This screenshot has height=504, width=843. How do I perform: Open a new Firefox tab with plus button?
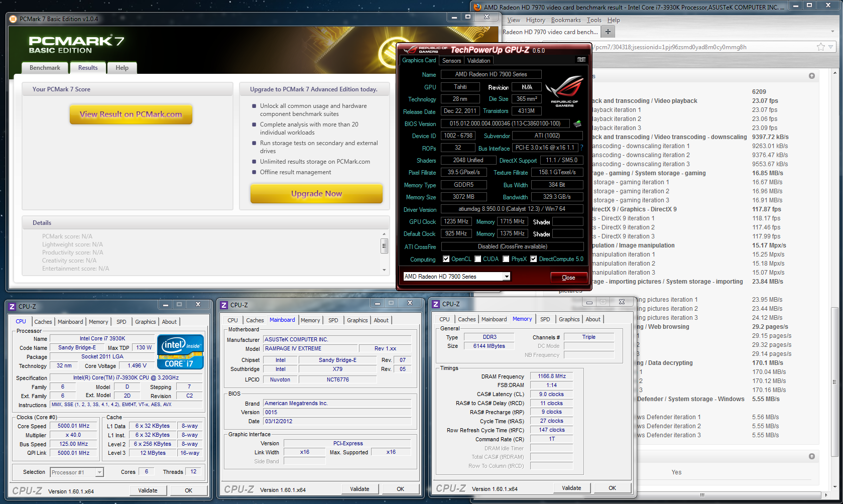pos(608,32)
